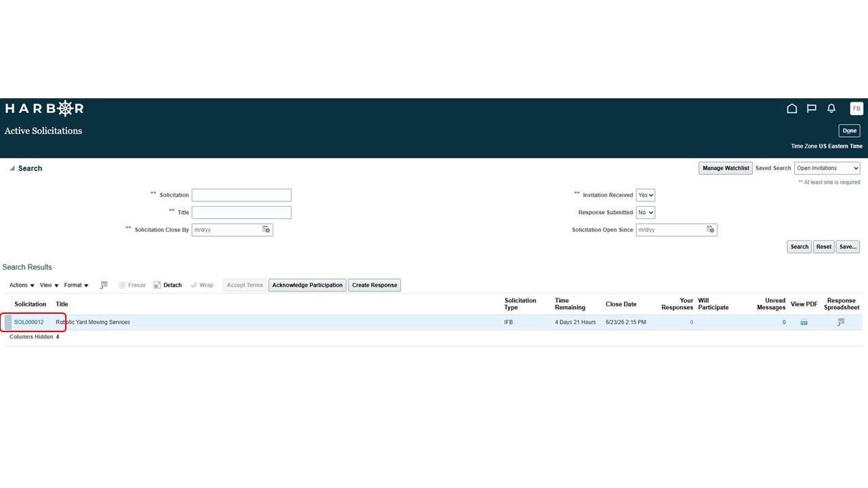Click the Freeze toolbar item
868x488 pixels.
(132, 285)
